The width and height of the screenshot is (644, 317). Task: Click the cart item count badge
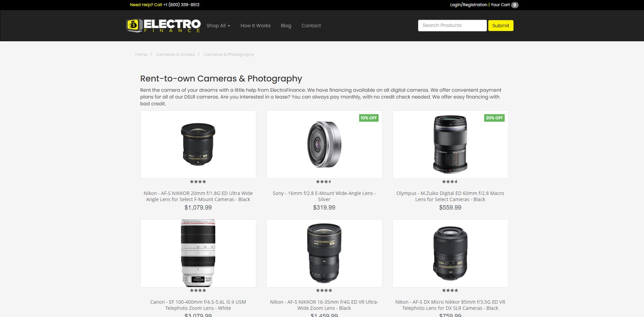515,5
